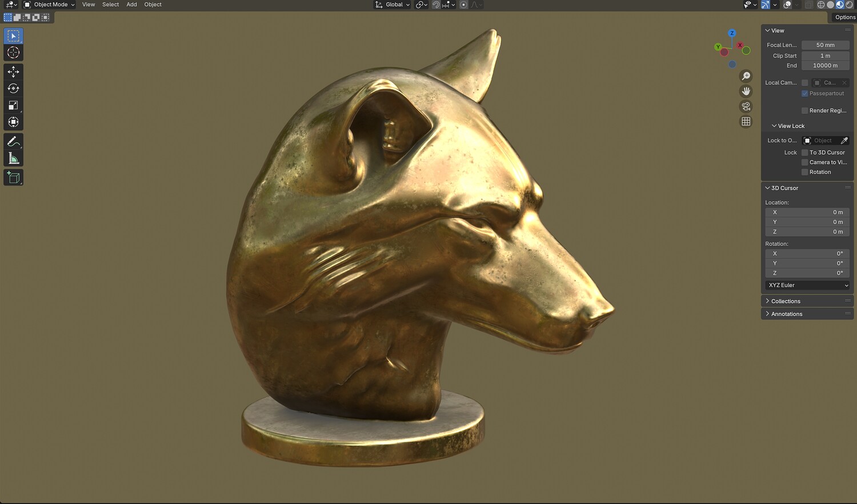Select the Add Cube tool

pyautogui.click(x=13, y=178)
